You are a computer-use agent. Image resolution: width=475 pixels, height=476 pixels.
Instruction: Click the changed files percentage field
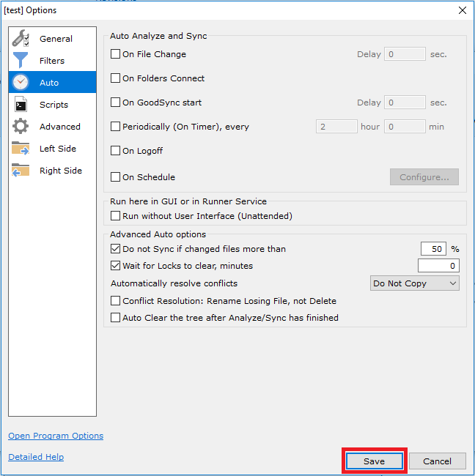433,249
